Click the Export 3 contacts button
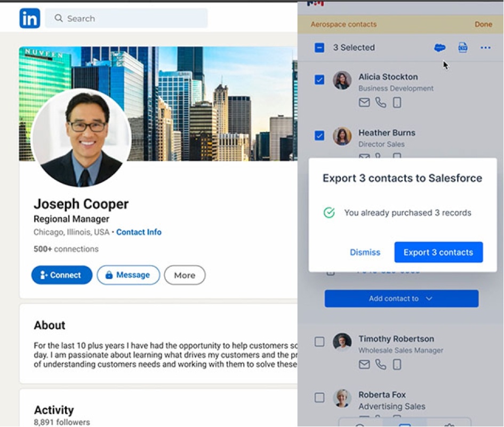Viewport: 504px width, 427px height. [x=438, y=252]
